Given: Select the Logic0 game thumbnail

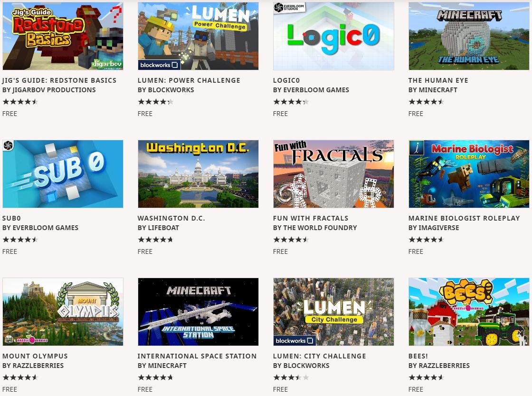Looking at the screenshot, I should click(x=333, y=36).
